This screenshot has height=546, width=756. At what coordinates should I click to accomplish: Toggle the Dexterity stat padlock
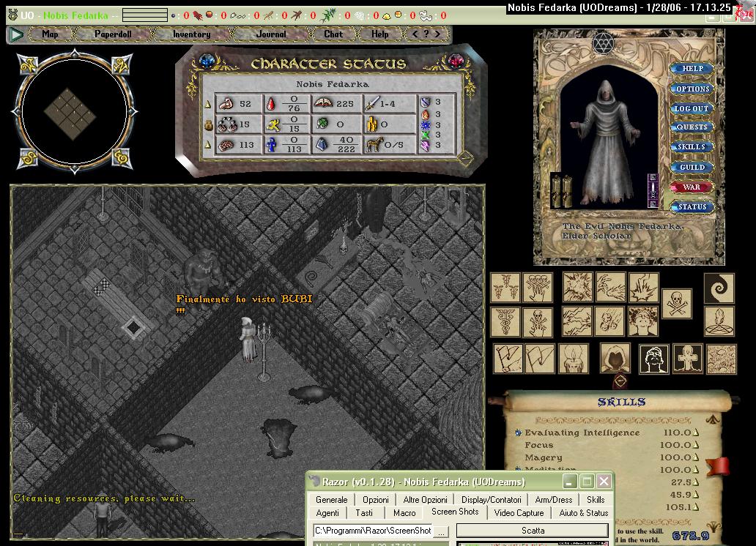pos(208,125)
